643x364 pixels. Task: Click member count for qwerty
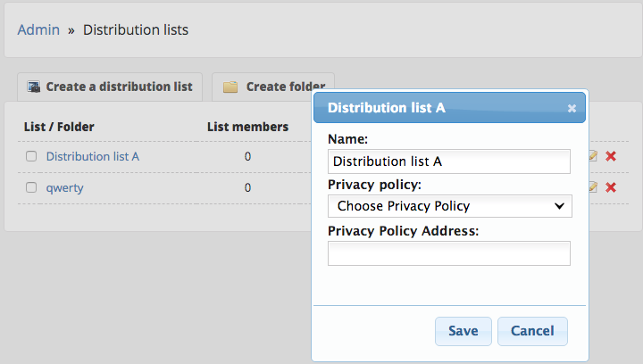(x=247, y=187)
